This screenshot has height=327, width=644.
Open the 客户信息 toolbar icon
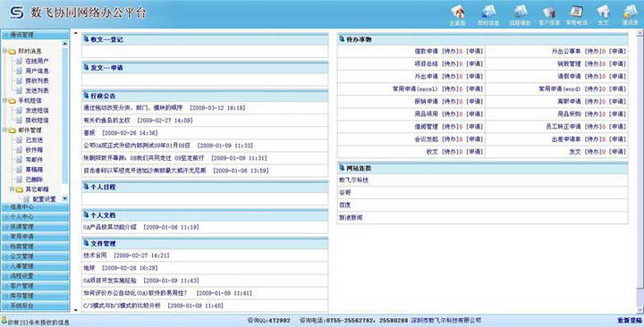(549, 12)
